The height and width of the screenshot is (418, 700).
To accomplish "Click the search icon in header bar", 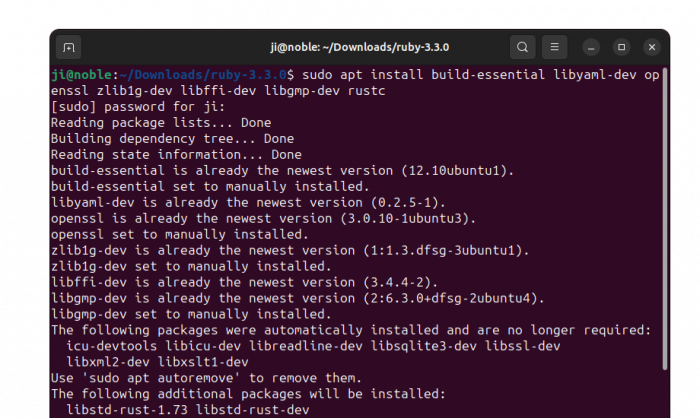I will point(522,47).
